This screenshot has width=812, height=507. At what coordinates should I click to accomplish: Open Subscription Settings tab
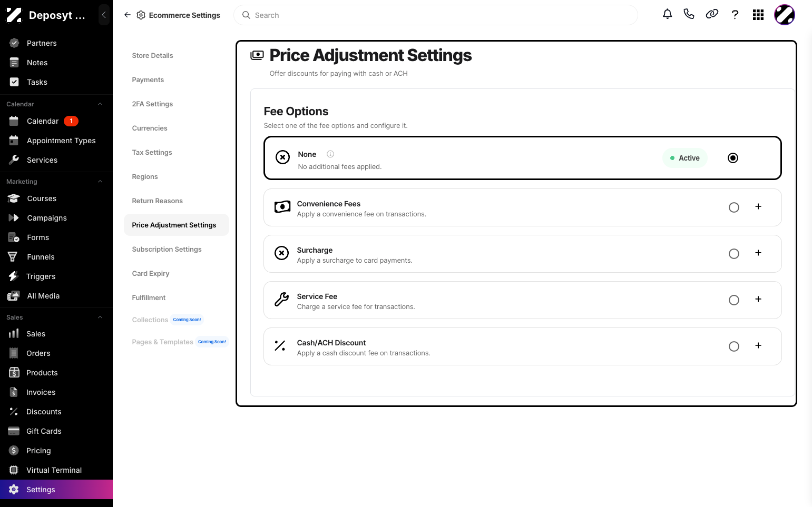[167, 250]
